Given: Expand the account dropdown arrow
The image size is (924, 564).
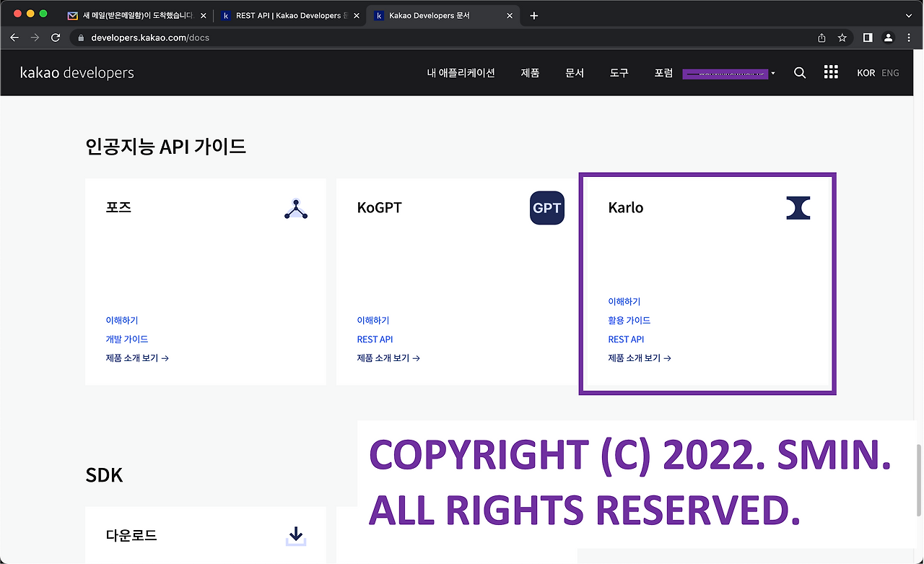Looking at the screenshot, I should (773, 74).
